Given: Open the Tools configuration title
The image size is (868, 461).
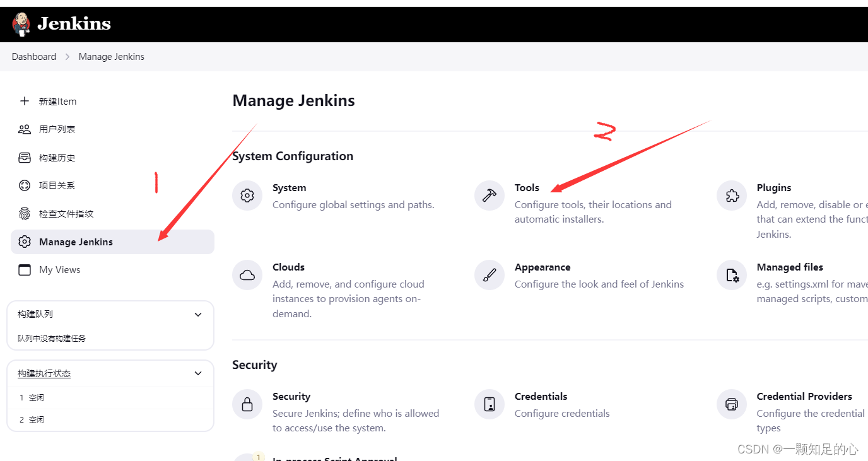Looking at the screenshot, I should (527, 188).
